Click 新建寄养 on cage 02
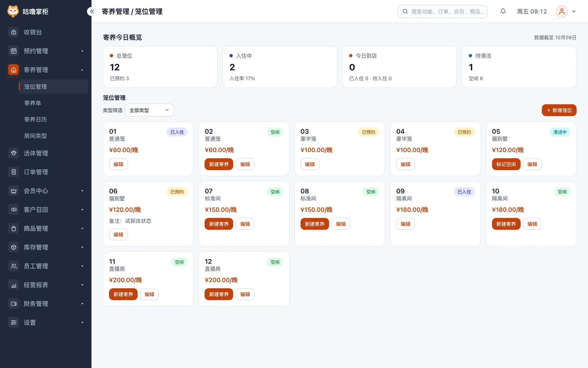 coord(219,164)
